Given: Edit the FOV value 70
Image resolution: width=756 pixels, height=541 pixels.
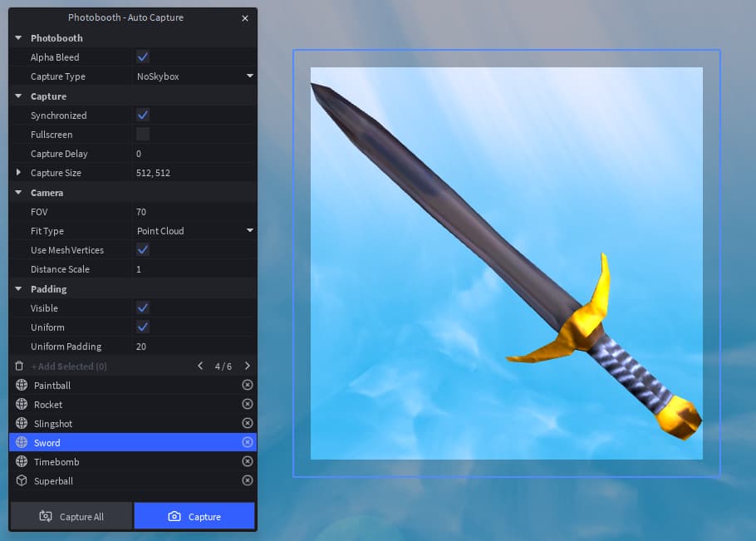Looking at the screenshot, I should [194, 212].
